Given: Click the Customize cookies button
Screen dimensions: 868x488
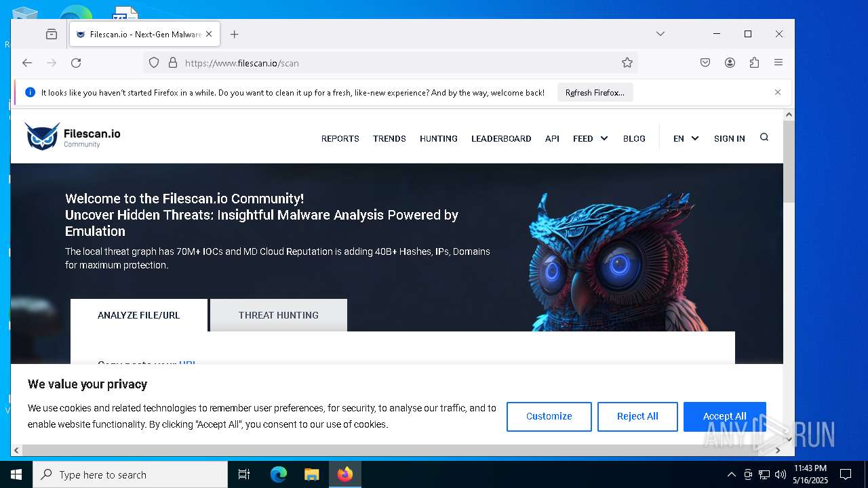Looking at the screenshot, I should 549,416.
